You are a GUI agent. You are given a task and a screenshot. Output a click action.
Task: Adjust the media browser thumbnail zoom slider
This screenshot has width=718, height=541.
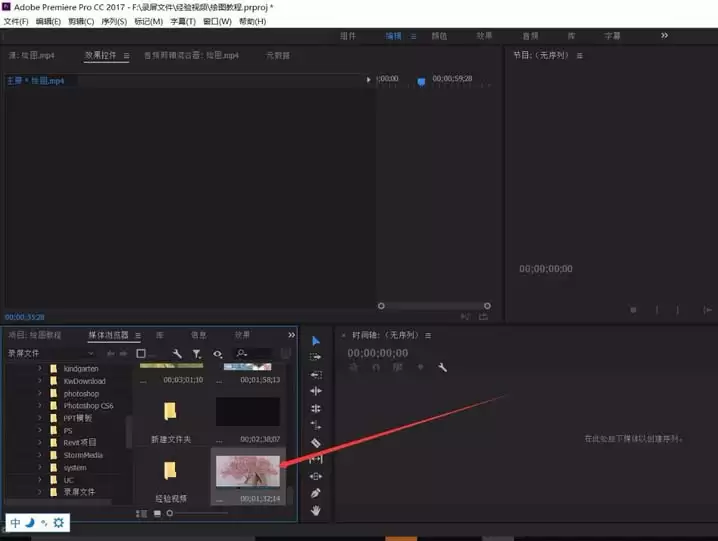point(170,513)
